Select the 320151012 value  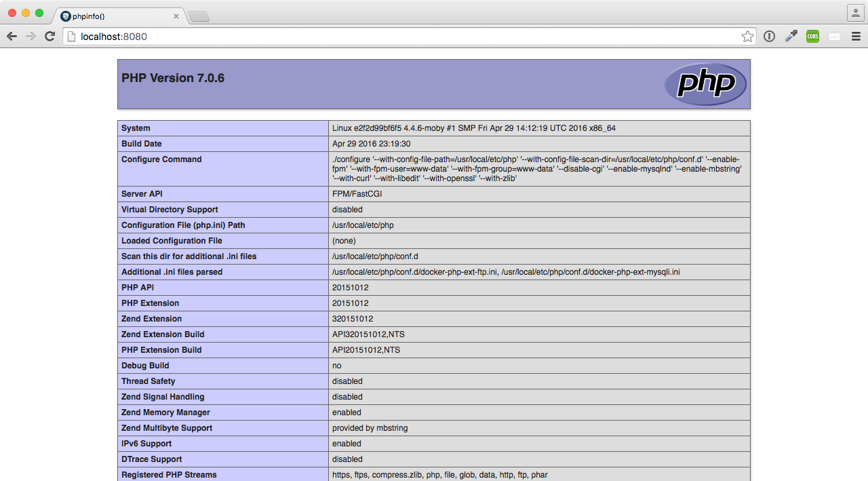point(353,319)
